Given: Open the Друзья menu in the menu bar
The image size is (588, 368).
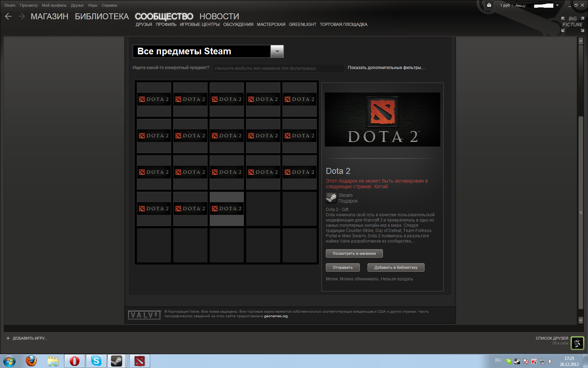Looking at the screenshot, I should click(77, 5).
